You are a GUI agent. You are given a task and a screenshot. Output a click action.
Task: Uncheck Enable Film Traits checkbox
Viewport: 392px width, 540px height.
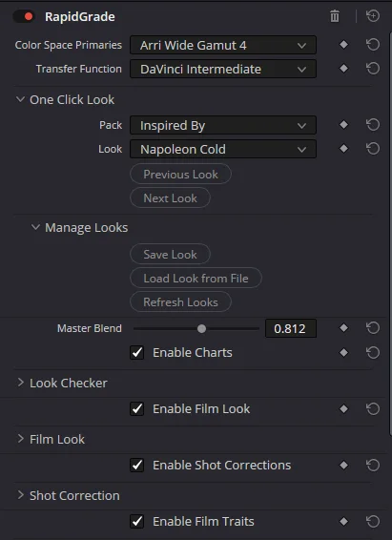click(137, 522)
